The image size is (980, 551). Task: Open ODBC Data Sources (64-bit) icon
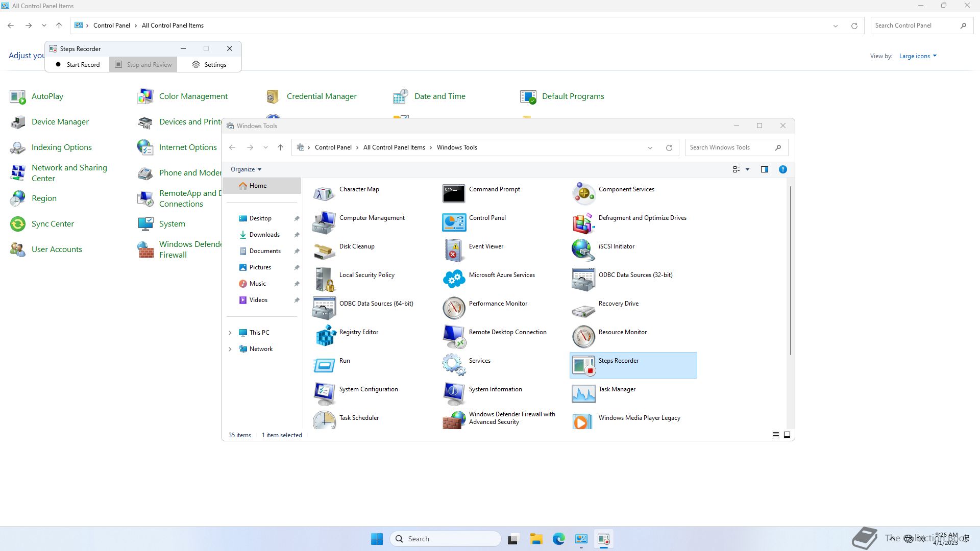pos(324,308)
